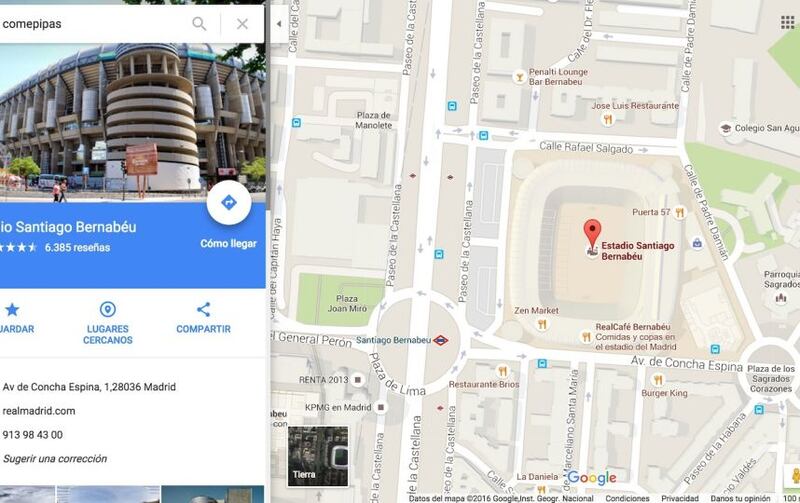Open the Cómo llegar directions link
The image size is (800, 503).
coord(228,244)
